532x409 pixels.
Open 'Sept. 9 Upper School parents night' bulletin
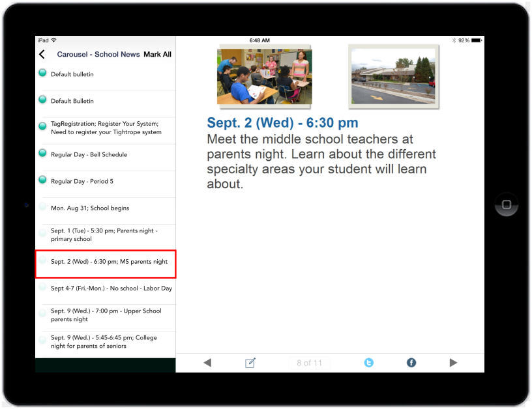pos(106,318)
